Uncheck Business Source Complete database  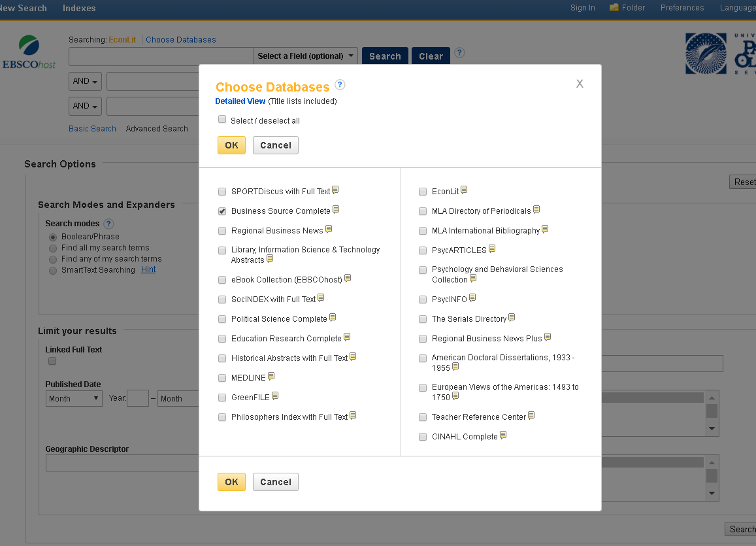coord(222,211)
